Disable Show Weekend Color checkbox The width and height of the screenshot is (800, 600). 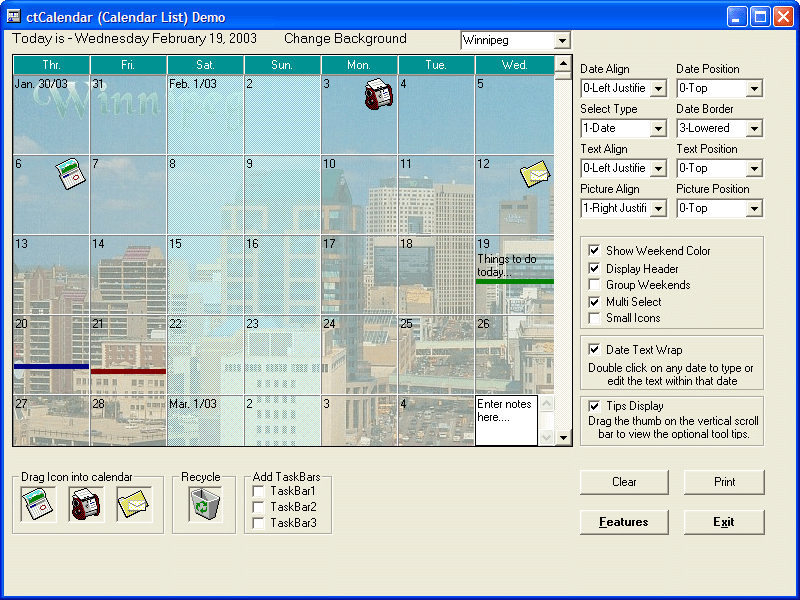594,251
